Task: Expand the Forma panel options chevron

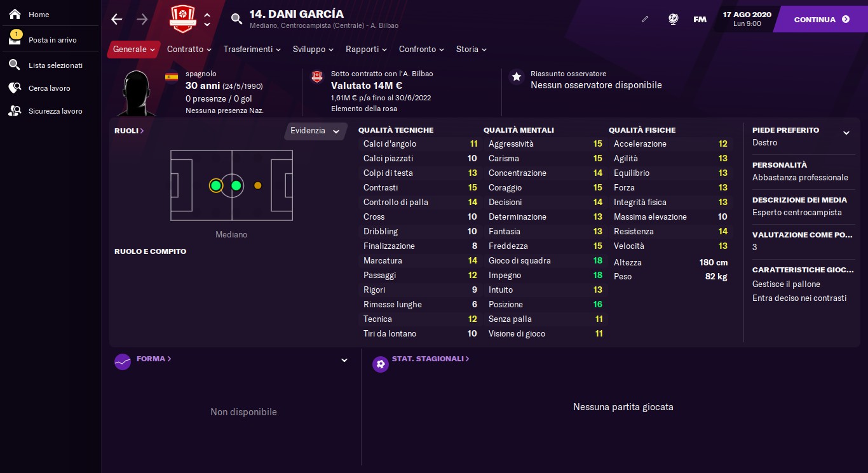Action: 344,360
